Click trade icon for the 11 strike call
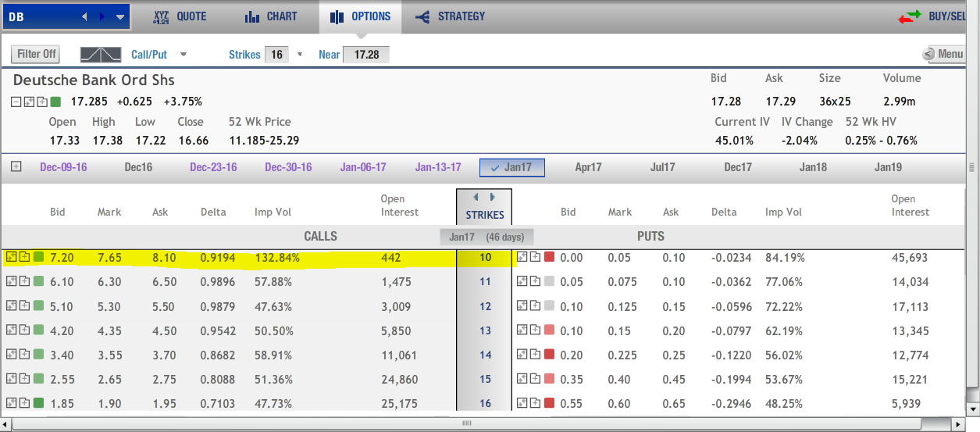Screen dimensions: 980x432 click(11, 282)
